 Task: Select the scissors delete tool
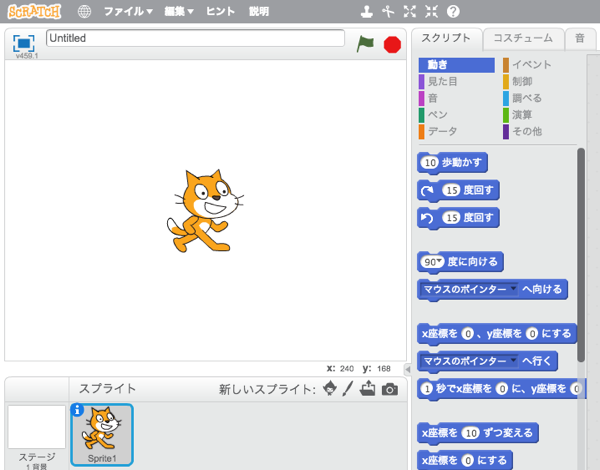[388, 11]
